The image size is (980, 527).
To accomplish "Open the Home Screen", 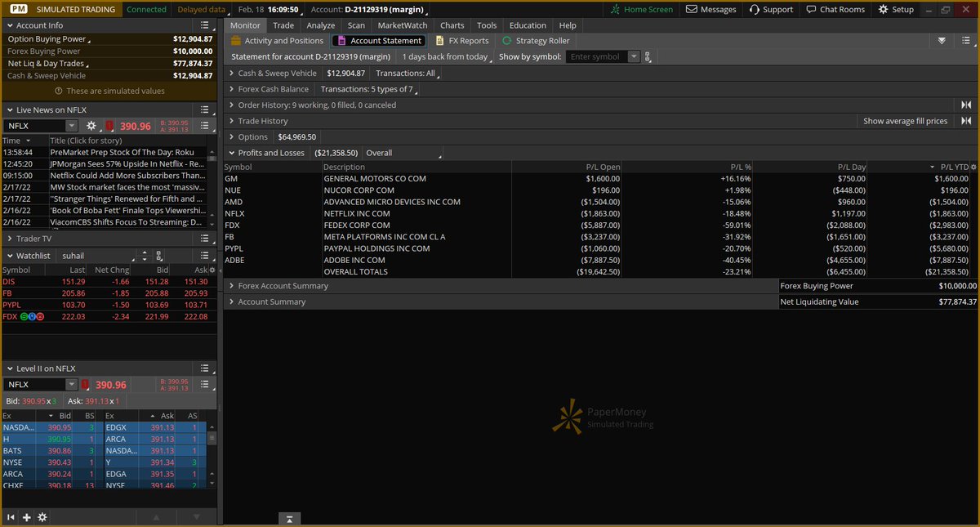I will coord(642,9).
